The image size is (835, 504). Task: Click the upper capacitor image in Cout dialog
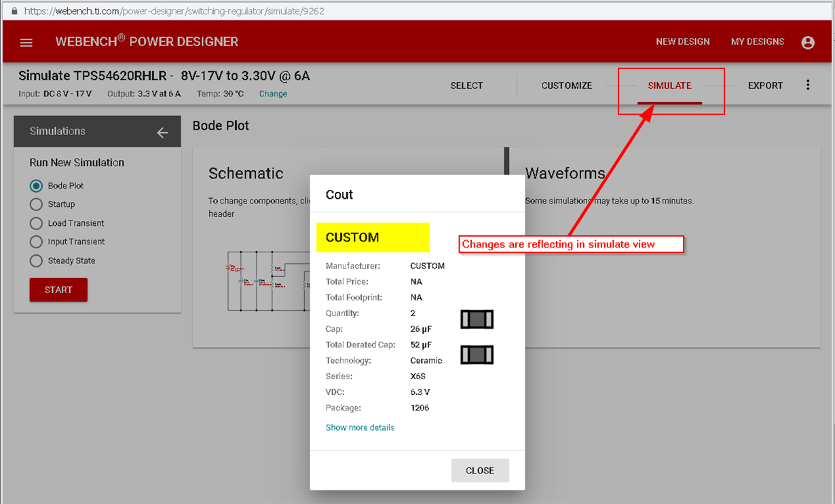(x=477, y=319)
